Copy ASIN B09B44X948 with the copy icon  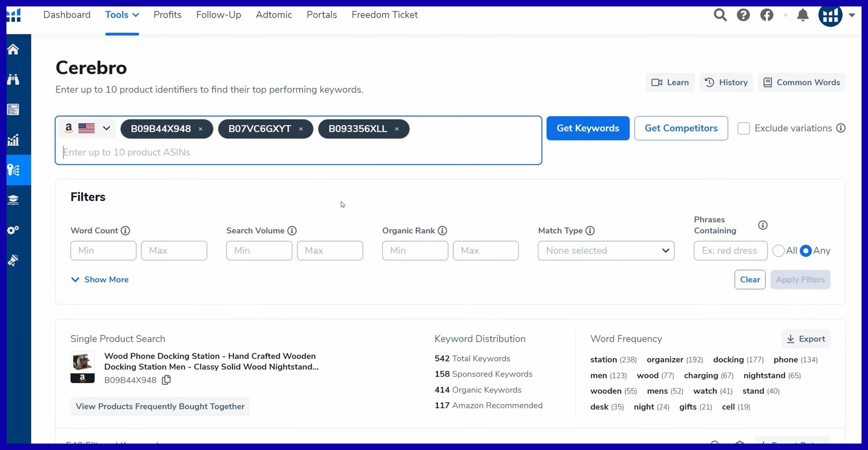[x=166, y=380]
